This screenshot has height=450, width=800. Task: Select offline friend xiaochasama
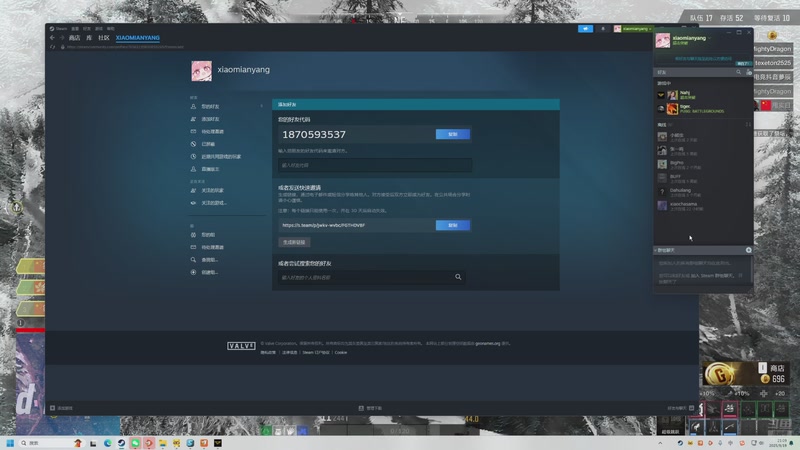[x=703, y=206]
